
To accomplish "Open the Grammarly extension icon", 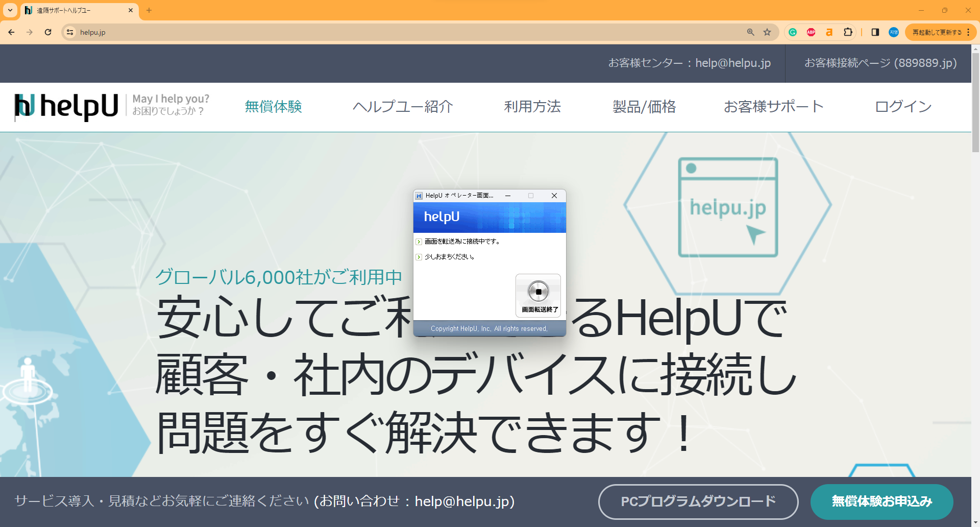I will point(793,32).
